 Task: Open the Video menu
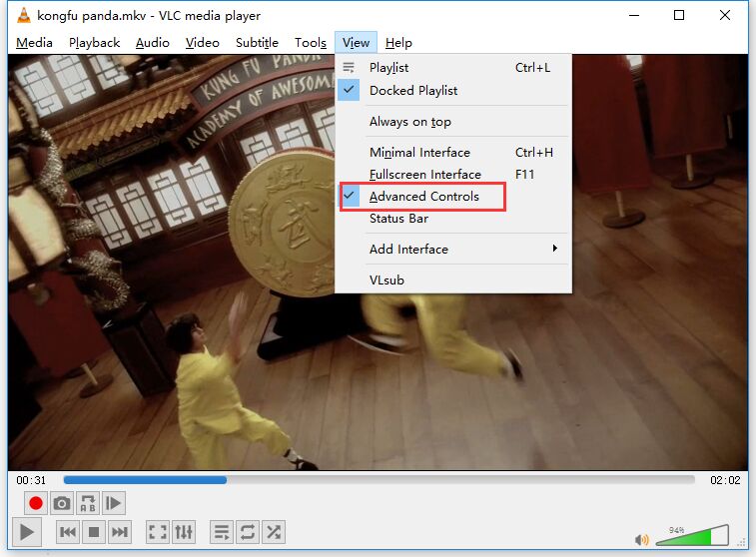click(203, 43)
